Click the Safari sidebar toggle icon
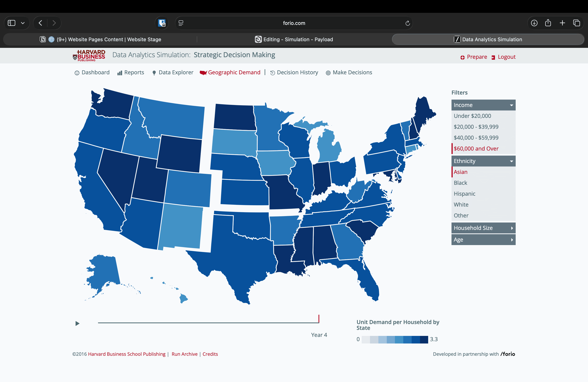The height and width of the screenshot is (382, 588). (12, 23)
